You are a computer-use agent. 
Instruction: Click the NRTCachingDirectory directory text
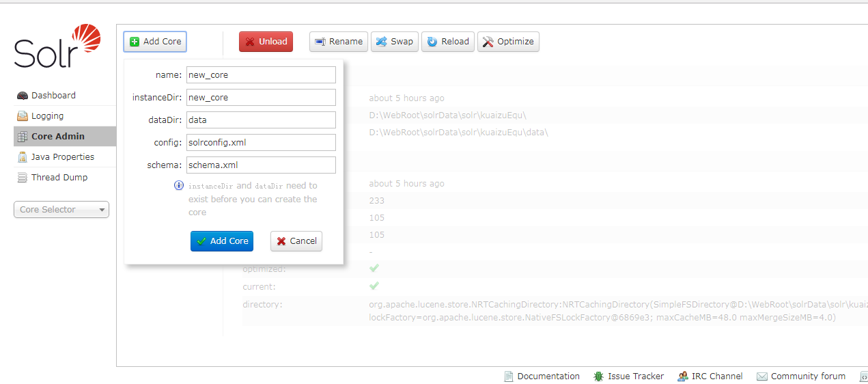pyautogui.click(x=618, y=310)
